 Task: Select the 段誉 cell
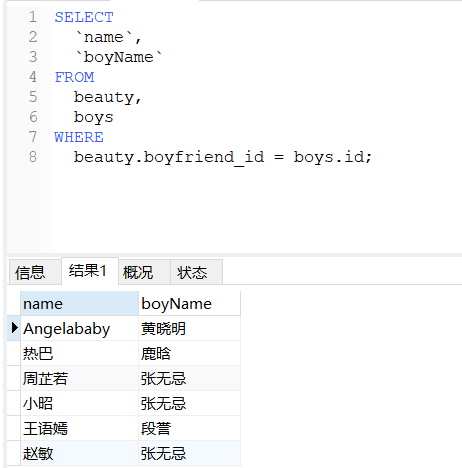(x=189, y=428)
